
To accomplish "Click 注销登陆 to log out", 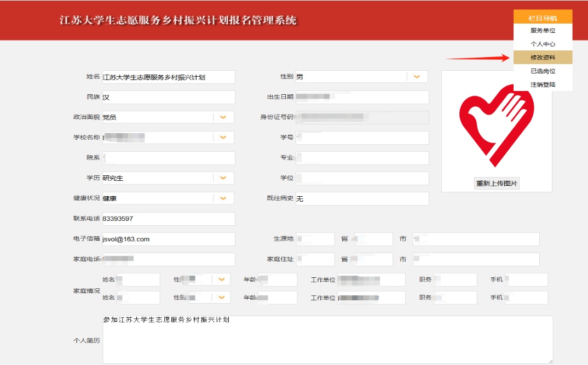I will point(543,84).
